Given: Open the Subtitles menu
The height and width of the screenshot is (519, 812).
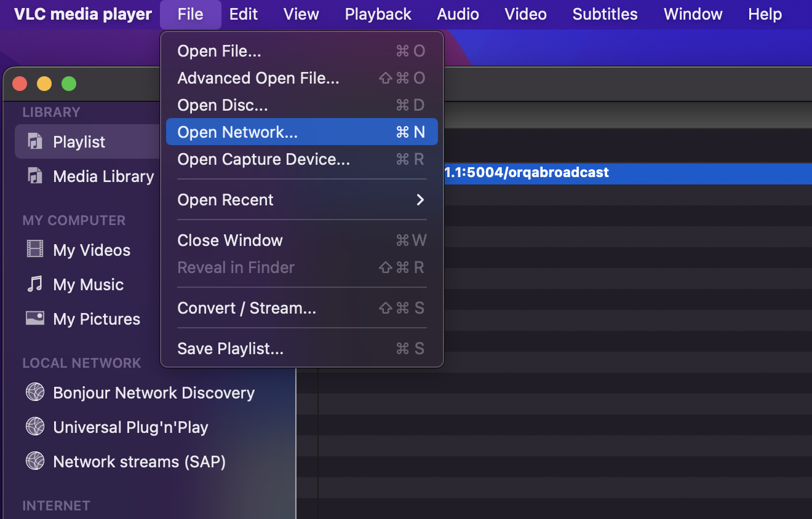Looking at the screenshot, I should (x=605, y=14).
